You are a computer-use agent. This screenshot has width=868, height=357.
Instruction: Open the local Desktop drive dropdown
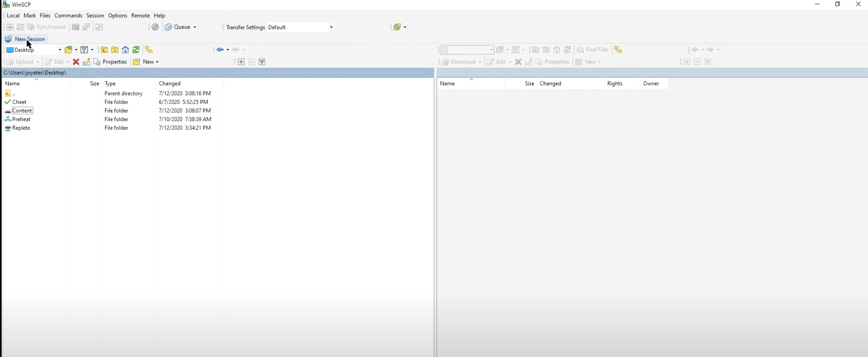(33, 50)
